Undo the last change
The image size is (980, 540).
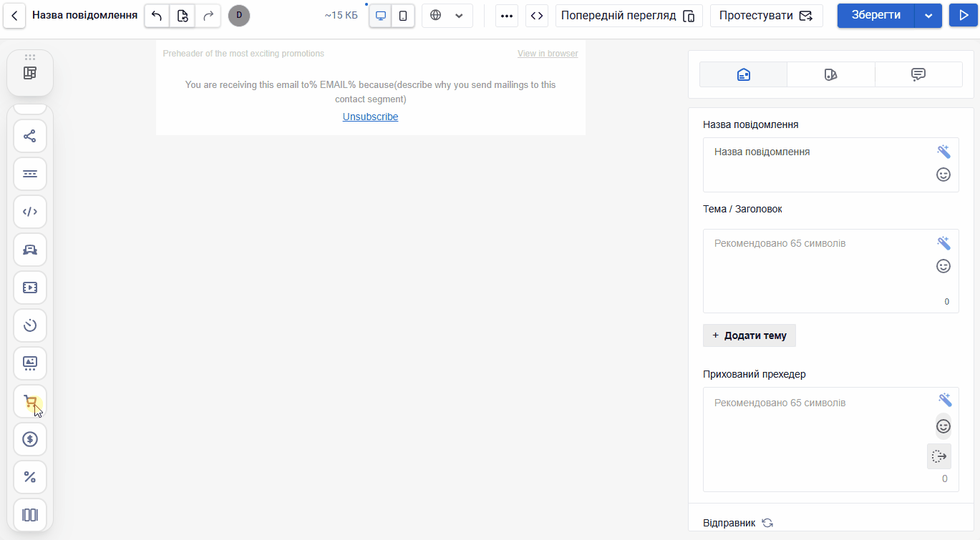(x=157, y=16)
